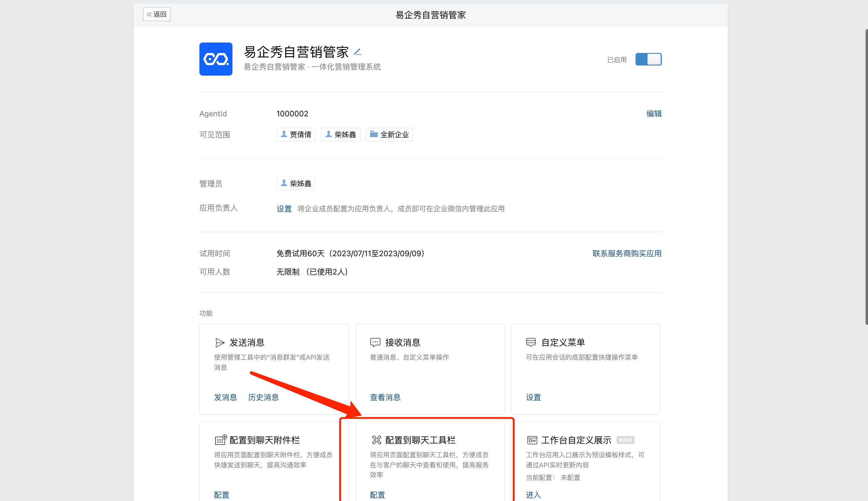Click the page vertical scrollbar
Screen dimensions: 868x501
866,177
